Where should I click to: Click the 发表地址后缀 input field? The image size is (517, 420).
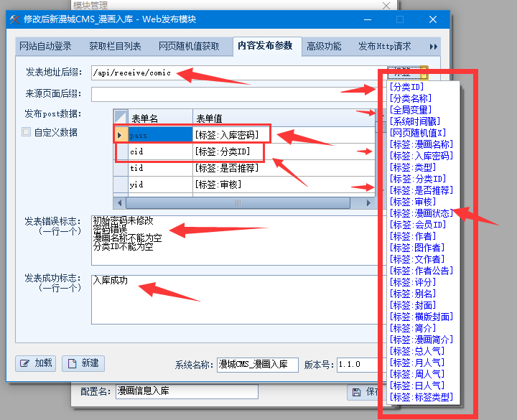pyautogui.click(x=237, y=73)
